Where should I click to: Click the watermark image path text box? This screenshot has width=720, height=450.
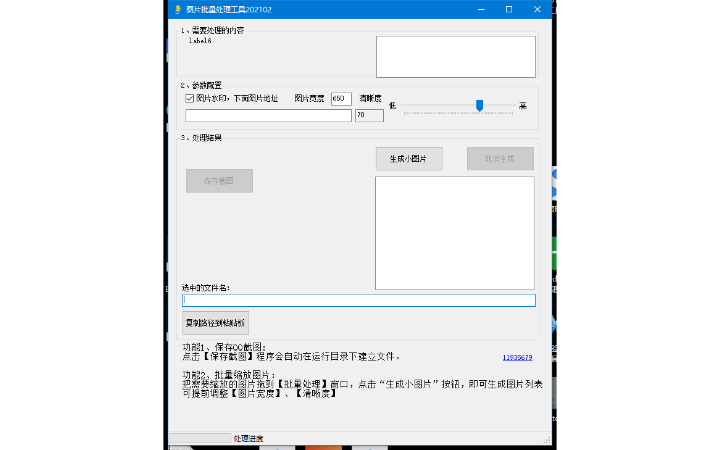click(x=268, y=116)
